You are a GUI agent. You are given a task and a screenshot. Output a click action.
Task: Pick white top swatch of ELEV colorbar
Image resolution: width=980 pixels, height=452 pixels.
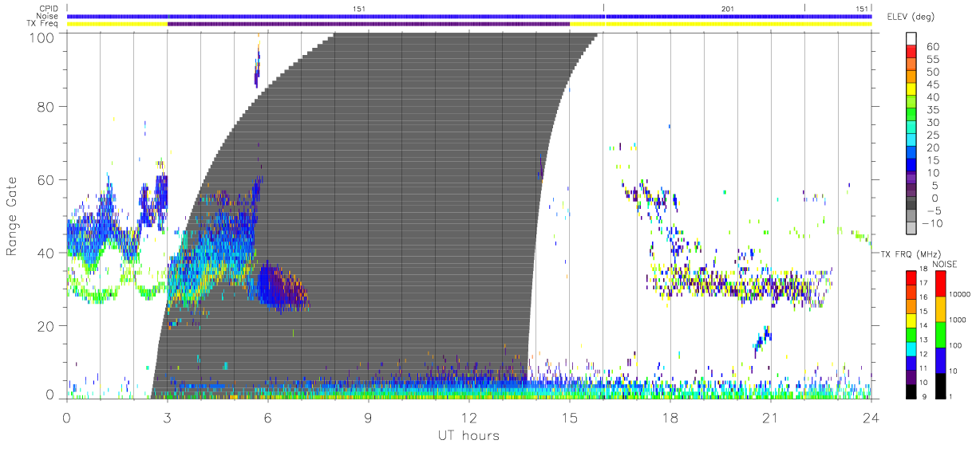point(912,39)
